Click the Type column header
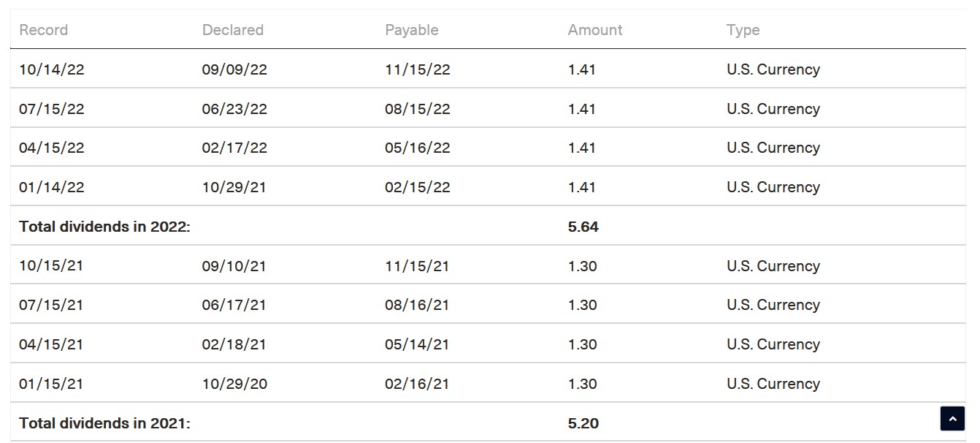 [x=743, y=30]
